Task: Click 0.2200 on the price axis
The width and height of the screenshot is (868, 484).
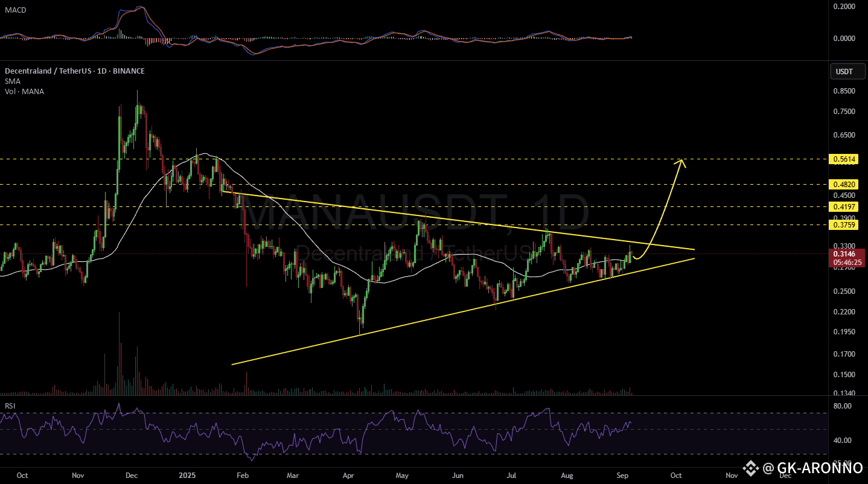Action: 844,311
